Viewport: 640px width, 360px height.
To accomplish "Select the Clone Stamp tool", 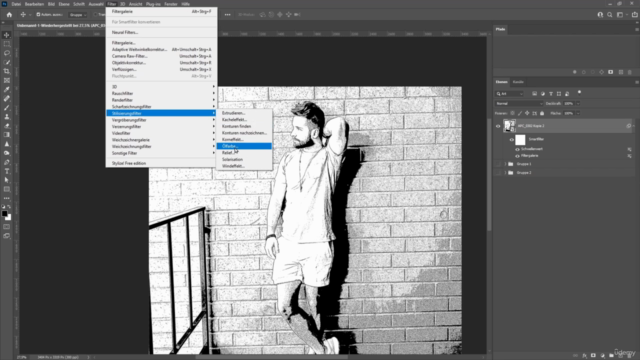I will [7, 117].
